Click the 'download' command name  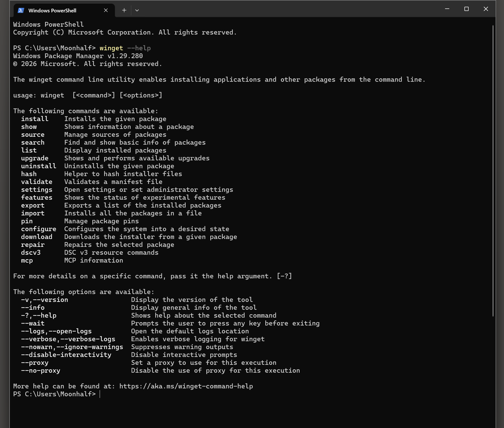point(37,237)
